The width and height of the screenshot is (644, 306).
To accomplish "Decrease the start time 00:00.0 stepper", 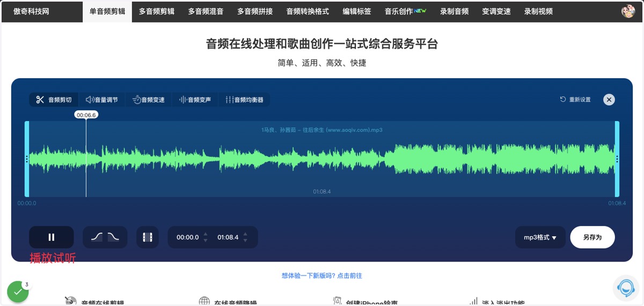I will pyautogui.click(x=206, y=241).
